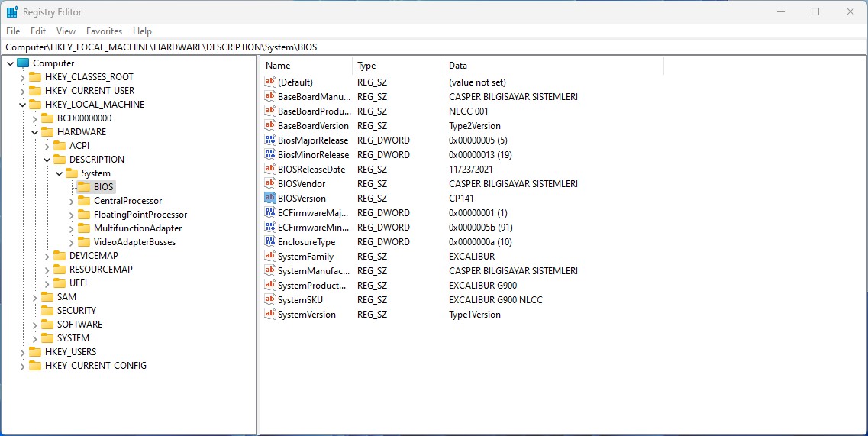Select the SOFTWARE key label
This screenshot has width=868, height=436.
coord(79,324)
